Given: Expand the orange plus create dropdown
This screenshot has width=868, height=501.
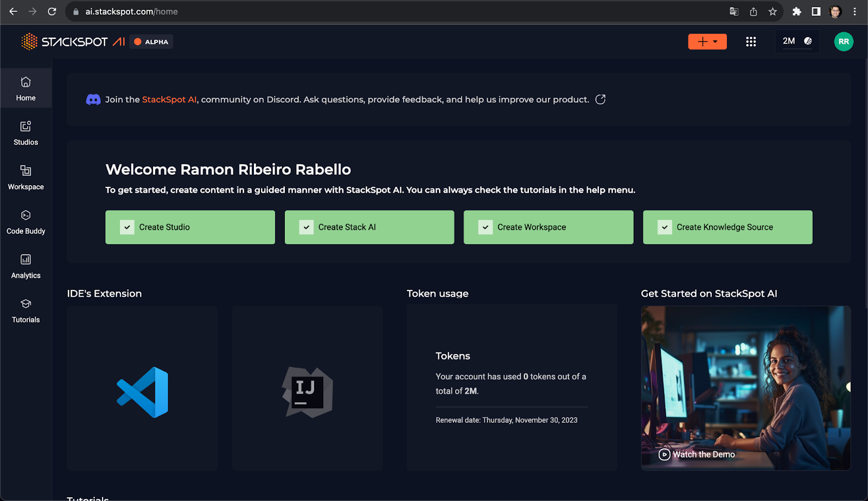Looking at the screenshot, I should (x=707, y=42).
